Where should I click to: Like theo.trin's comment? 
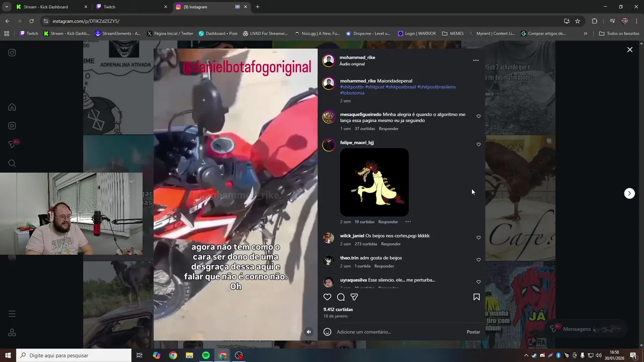478,259
